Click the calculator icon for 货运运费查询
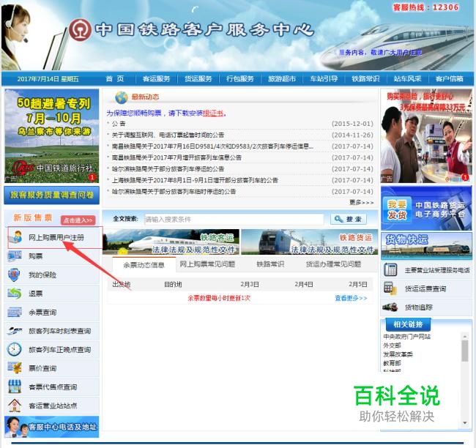This screenshot has height=448, width=476. (x=390, y=288)
